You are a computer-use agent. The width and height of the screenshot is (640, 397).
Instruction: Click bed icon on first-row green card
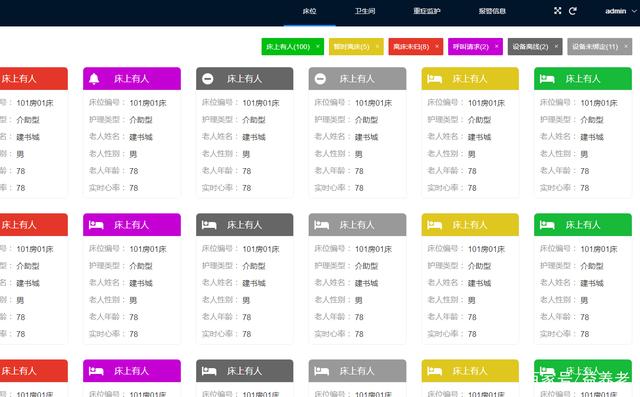(547, 79)
